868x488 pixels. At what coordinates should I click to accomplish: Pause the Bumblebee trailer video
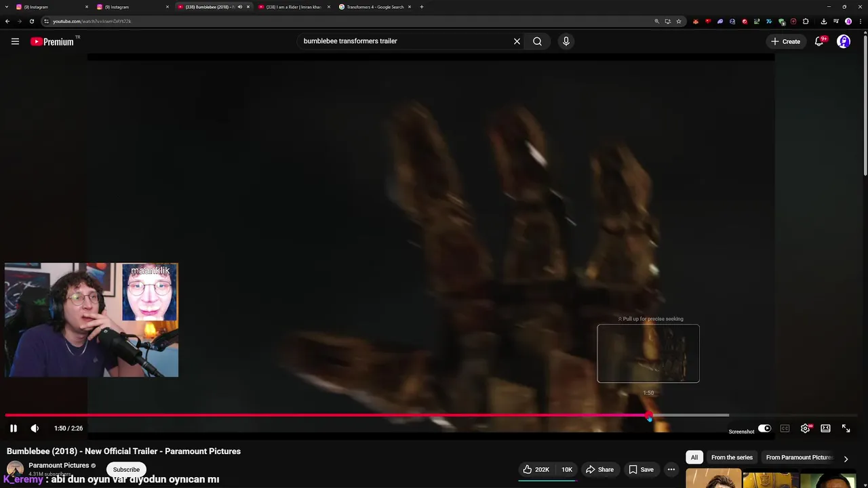tap(13, 428)
